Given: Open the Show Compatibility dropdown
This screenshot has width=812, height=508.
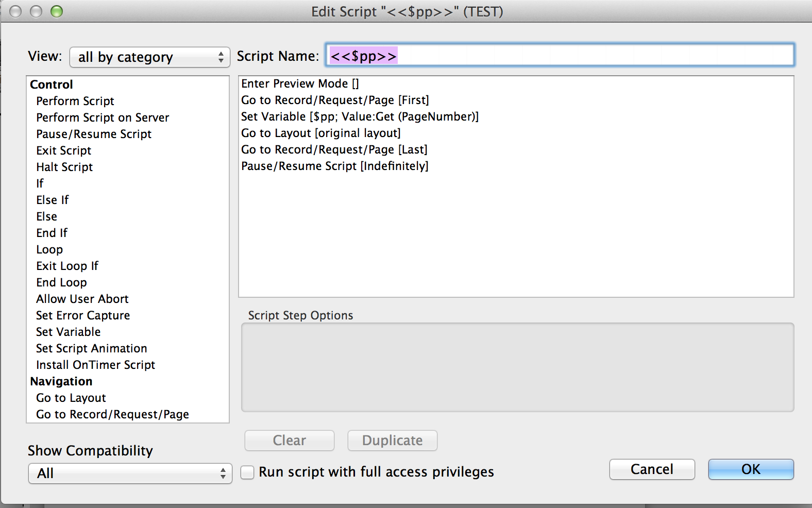Looking at the screenshot, I should (130, 473).
